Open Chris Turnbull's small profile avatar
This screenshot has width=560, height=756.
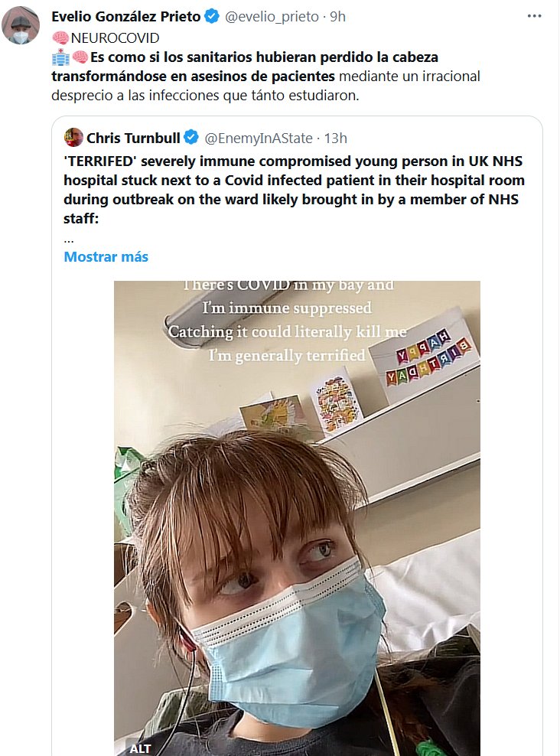[x=73, y=138]
